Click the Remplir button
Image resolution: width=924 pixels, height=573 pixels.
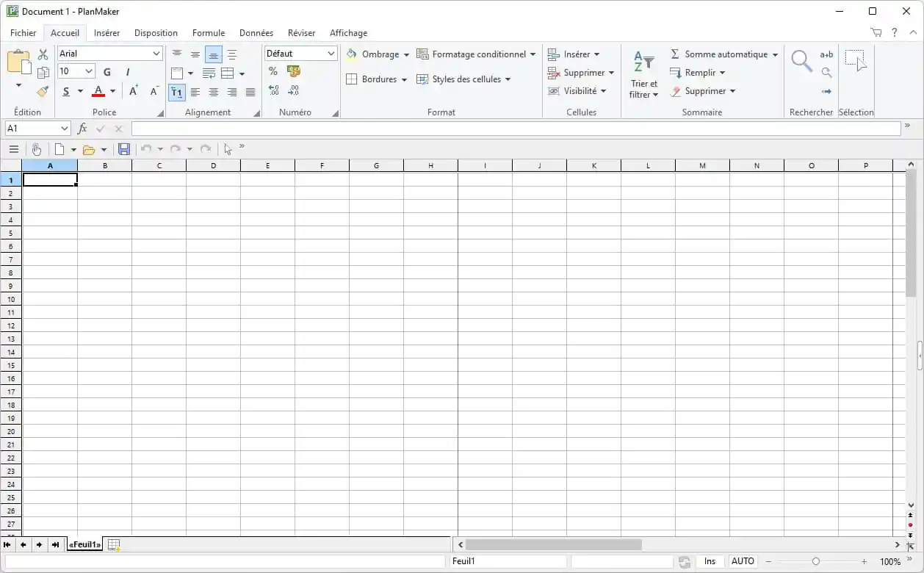coord(697,73)
